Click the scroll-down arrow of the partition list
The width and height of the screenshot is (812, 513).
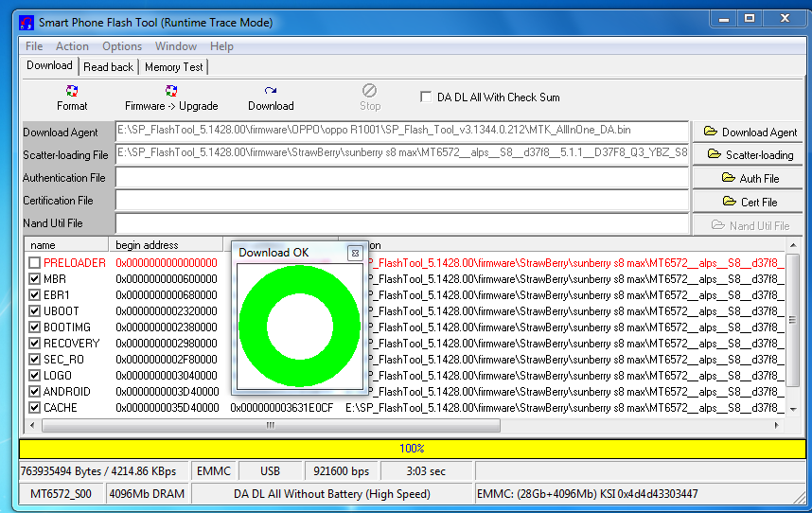click(x=793, y=410)
